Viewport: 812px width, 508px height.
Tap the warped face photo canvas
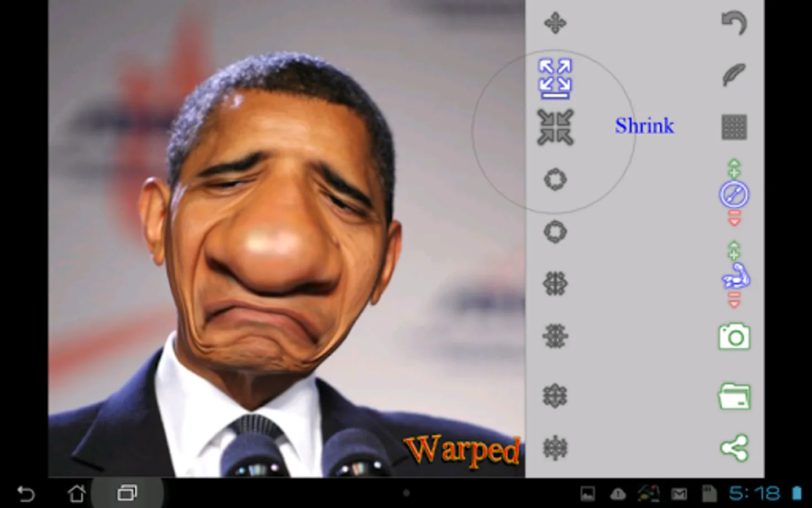coord(286,239)
